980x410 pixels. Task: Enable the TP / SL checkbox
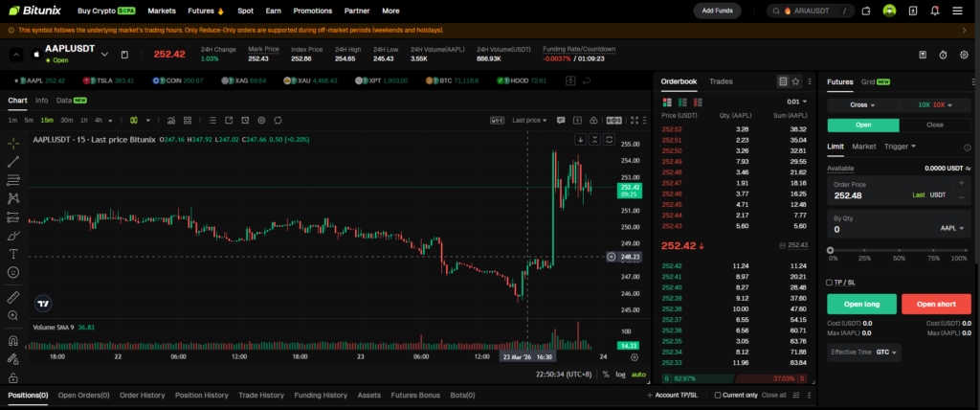(x=830, y=283)
